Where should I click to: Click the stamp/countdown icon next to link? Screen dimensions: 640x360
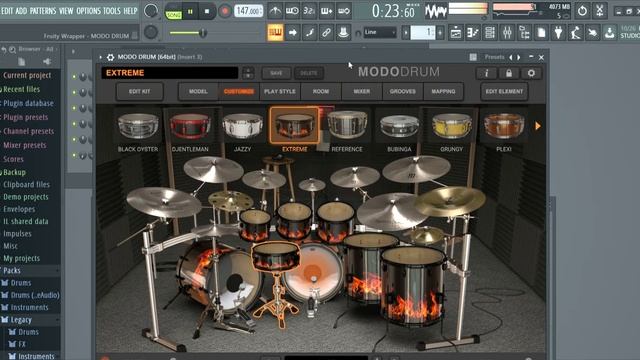coord(344,32)
